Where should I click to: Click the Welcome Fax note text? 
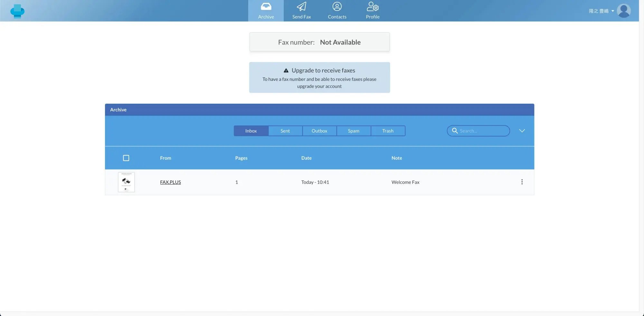click(x=405, y=182)
